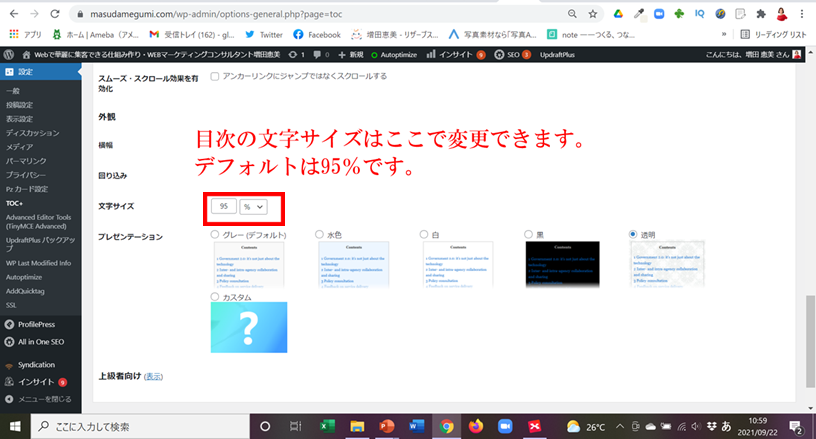
Task: Open the % unit dropdown
Action: pyautogui.click(x=253, y=206)
